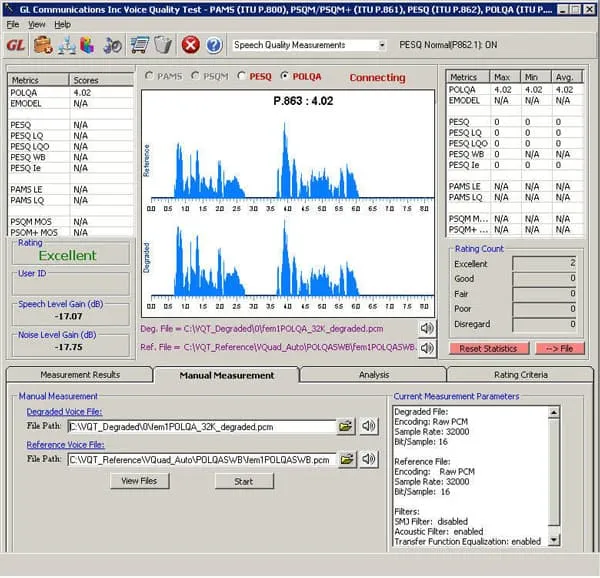Click the P.863 : 4.02 score title
This screenshot has width=600, height=578.
pyautogui.click(x=303, y=101)
